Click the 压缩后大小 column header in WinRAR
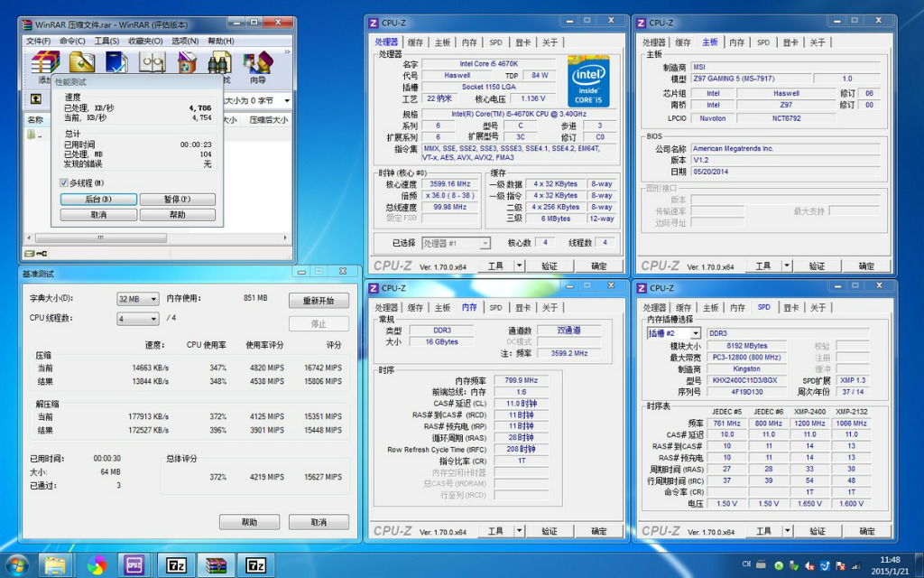This screenshot has height=578, width=924. click(268, 120)
